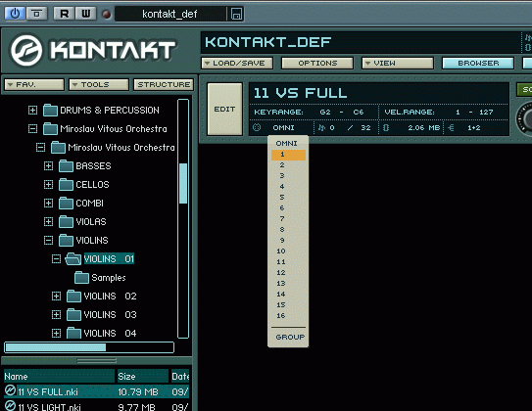Expand the COMBI folder
The height and width of the screenshot is (411, 532).
point(49,203)
